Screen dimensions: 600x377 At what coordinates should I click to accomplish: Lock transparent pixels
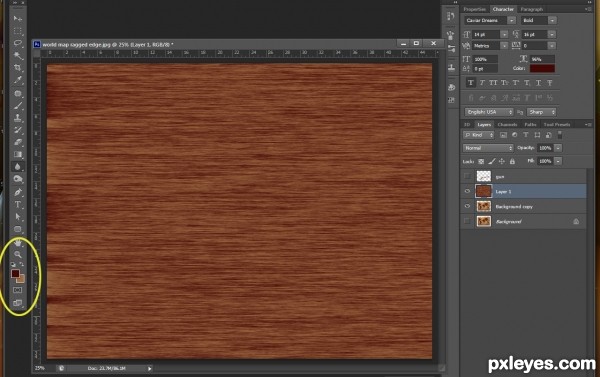pyautogui.click(x=481, y=162)
